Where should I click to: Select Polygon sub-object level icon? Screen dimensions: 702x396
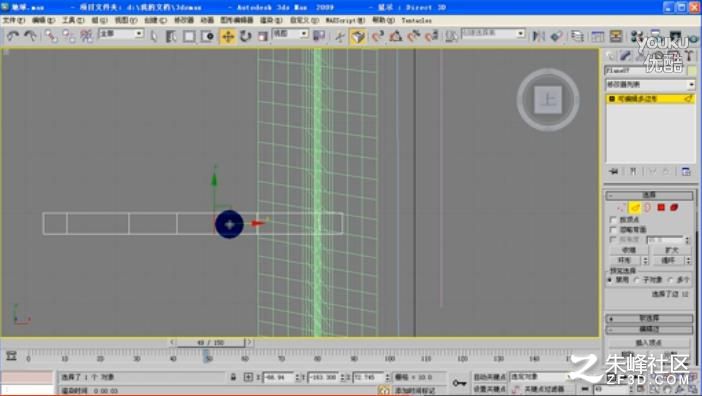pos(661,207)
